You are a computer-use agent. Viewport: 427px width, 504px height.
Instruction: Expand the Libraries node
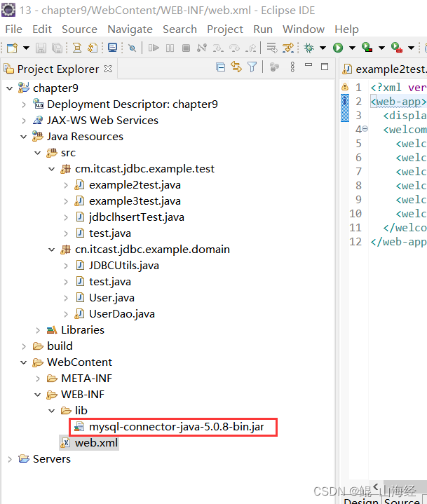click(x=38, y=330)
